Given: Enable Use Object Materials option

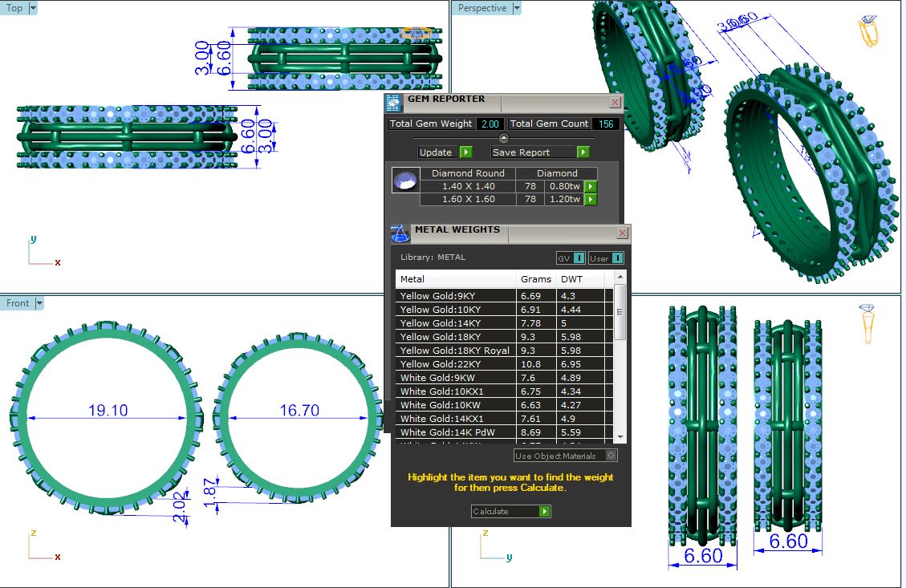Looking at the screenshot, I should click(611, 456).
